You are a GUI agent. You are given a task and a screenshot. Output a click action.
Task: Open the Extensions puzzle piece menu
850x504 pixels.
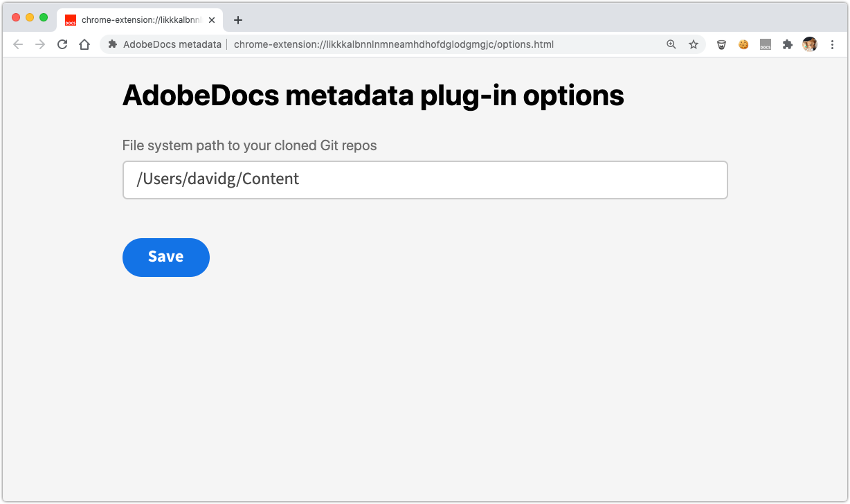click(787, 44)
